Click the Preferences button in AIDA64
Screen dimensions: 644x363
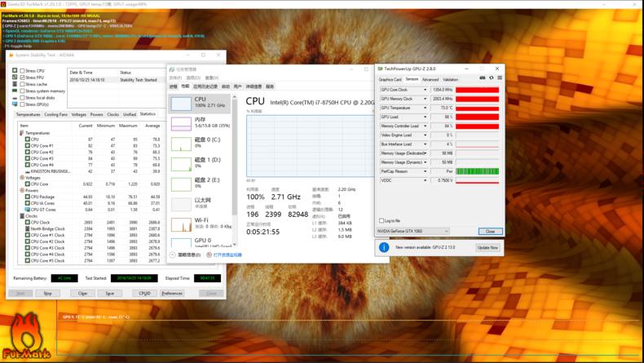coord(172,293)
